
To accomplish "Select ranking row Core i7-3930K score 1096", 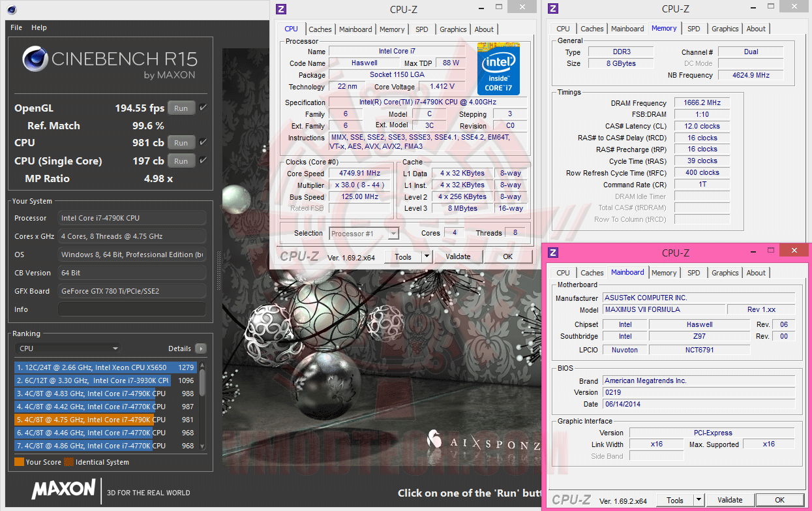I will 105,380.
